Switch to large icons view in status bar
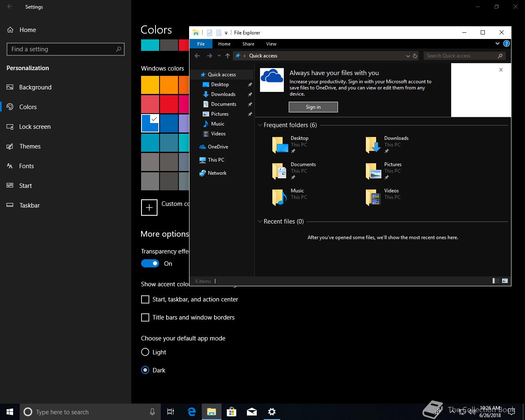The height and width of the screenshot is (420, 525). [505, 281]
